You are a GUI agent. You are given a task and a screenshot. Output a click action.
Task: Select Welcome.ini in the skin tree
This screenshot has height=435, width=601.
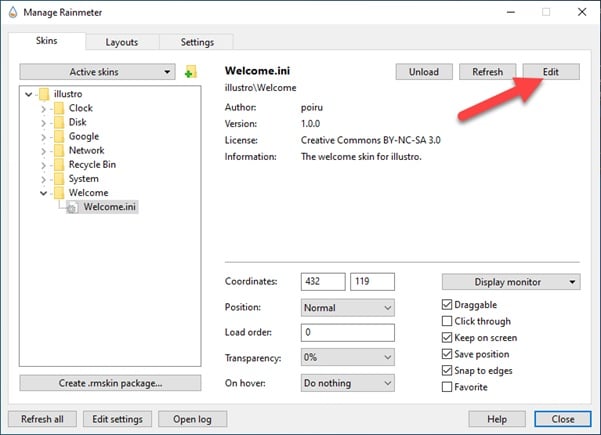(110, 207)
